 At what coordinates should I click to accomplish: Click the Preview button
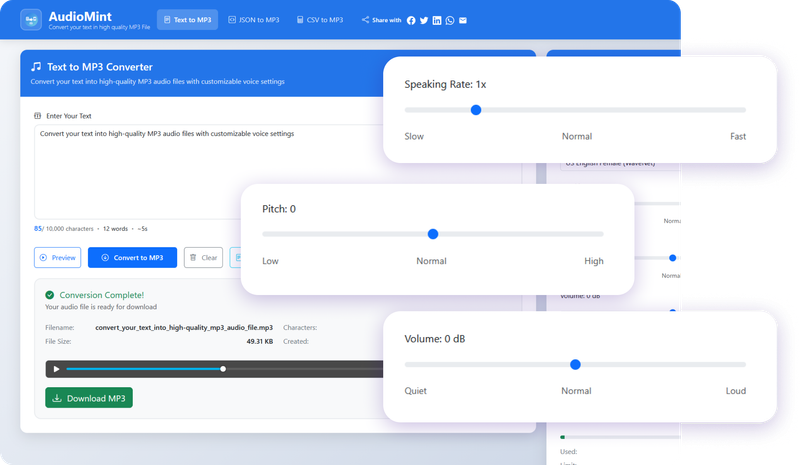[x=58, y=257]
